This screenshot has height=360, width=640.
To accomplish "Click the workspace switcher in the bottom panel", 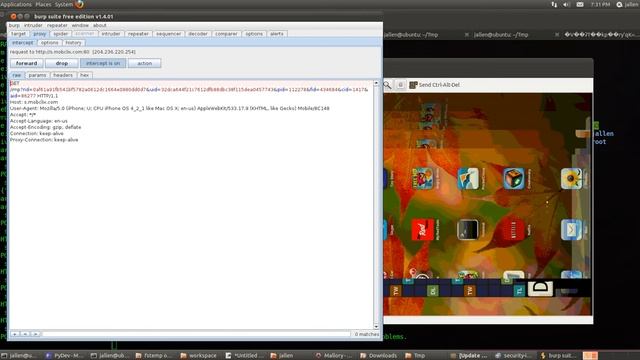I will coord(590,356).
